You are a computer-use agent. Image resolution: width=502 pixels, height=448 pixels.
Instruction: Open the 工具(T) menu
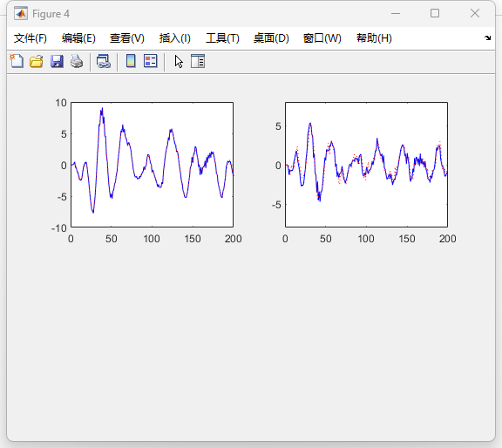(222, 38)
